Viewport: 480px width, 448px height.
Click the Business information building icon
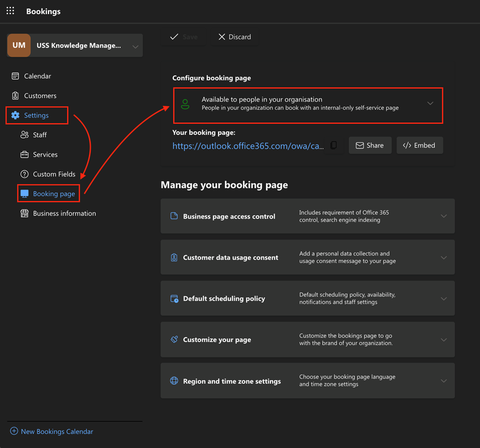pyautogui.click(x=25, y=213)
